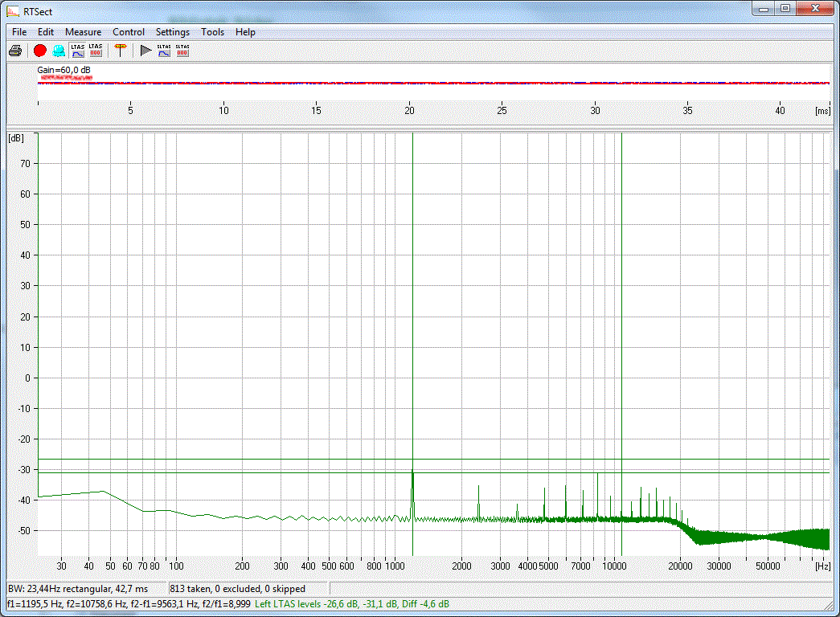Click the [Hz] axis unit label
Viewport: 840px width, 617px height.
pos(823,566)
